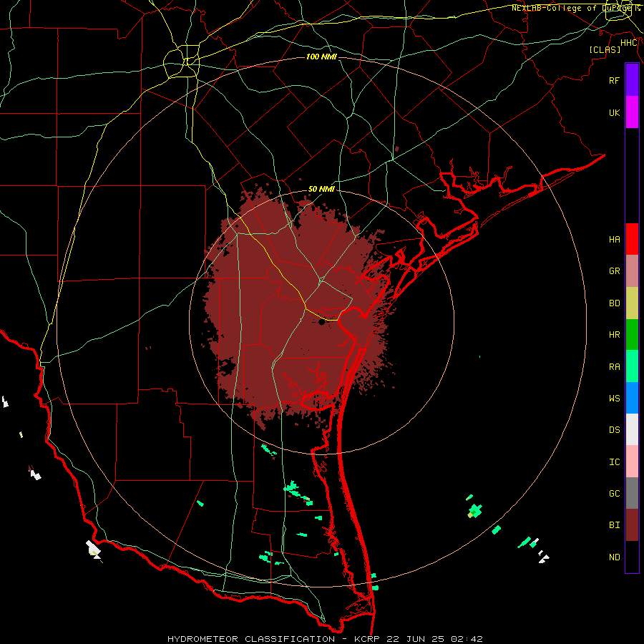Click the 'GC' legend label

click(x=614, y=493)
